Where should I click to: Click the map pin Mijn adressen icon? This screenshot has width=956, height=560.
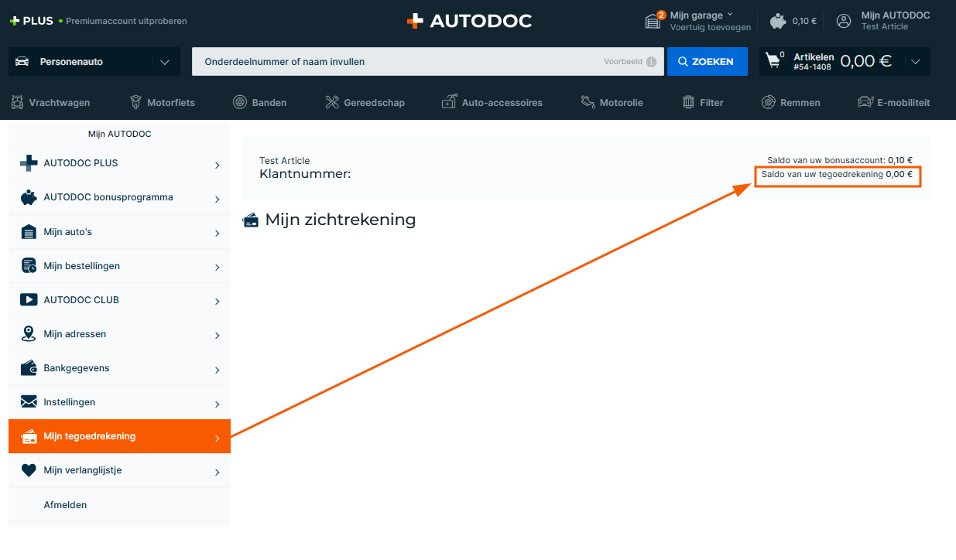coord(29,334)
